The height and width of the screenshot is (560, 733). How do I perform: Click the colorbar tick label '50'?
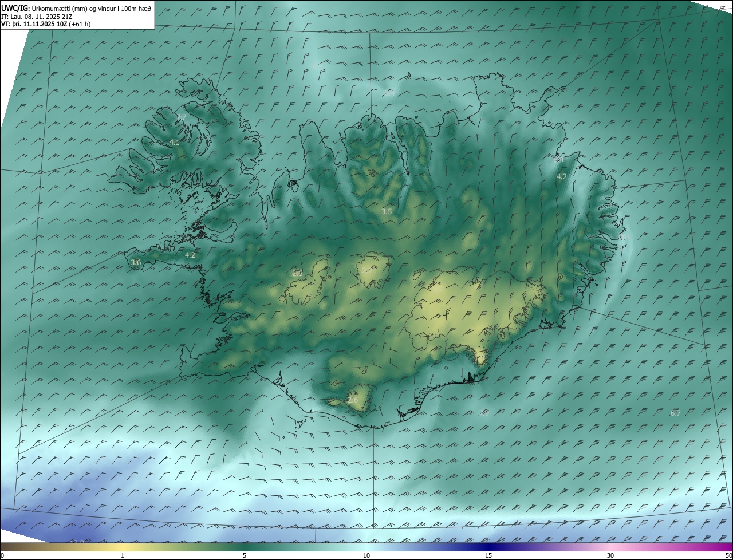tap(728, 555)
